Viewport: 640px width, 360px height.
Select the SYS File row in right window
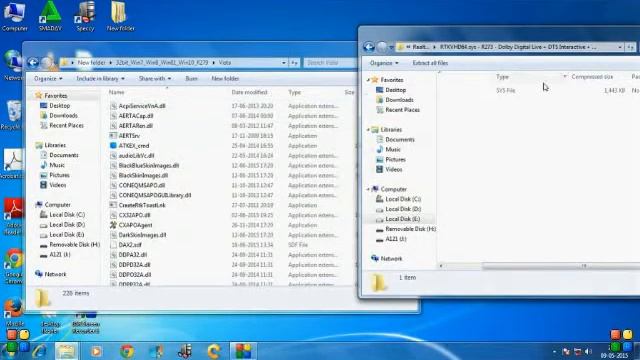pos(539,90)
